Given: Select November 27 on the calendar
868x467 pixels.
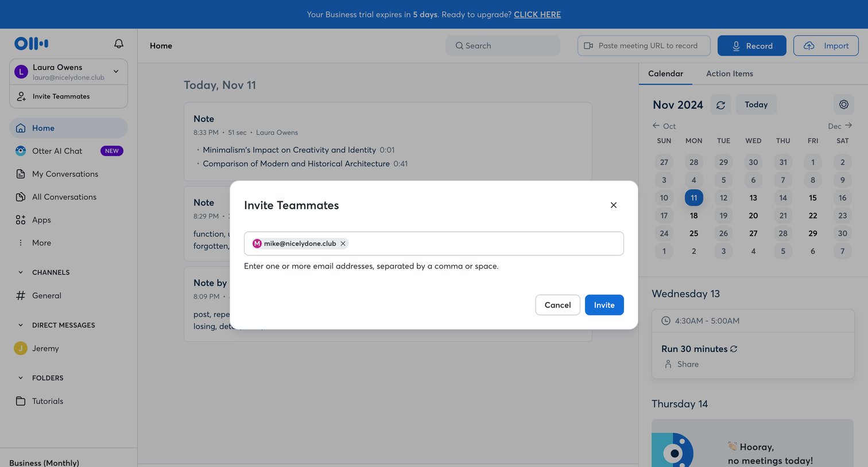Looking at the screenshot, I should [753, 234].
